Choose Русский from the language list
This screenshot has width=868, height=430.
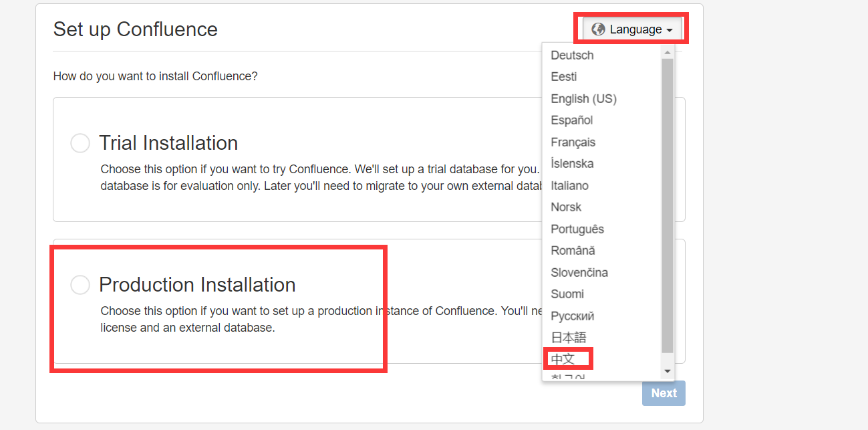[x=572, y=316]
